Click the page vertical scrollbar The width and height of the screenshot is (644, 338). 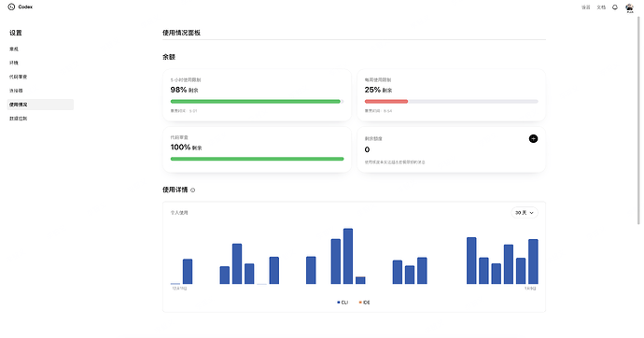tap(638, 120)
